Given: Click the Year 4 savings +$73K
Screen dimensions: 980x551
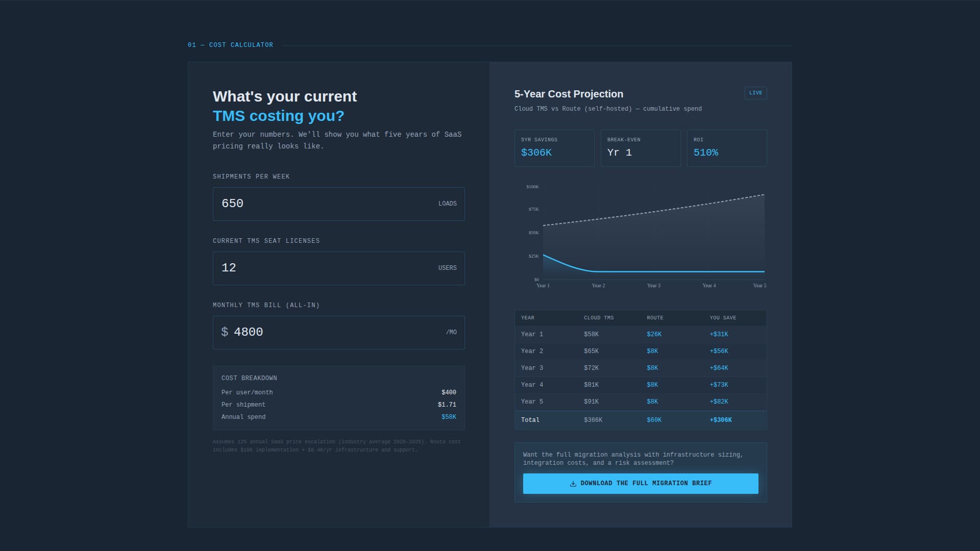Looking at the screenshot, I should click(719, 385).
